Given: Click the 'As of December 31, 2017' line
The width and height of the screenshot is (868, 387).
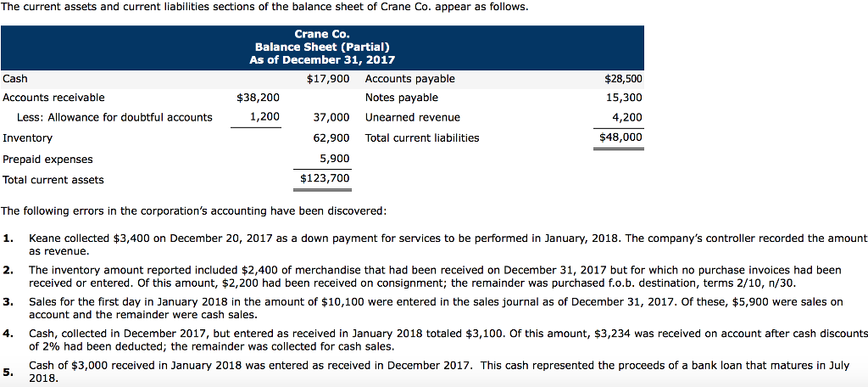Looking at the screenshot, I should click(x=322, y=60).
